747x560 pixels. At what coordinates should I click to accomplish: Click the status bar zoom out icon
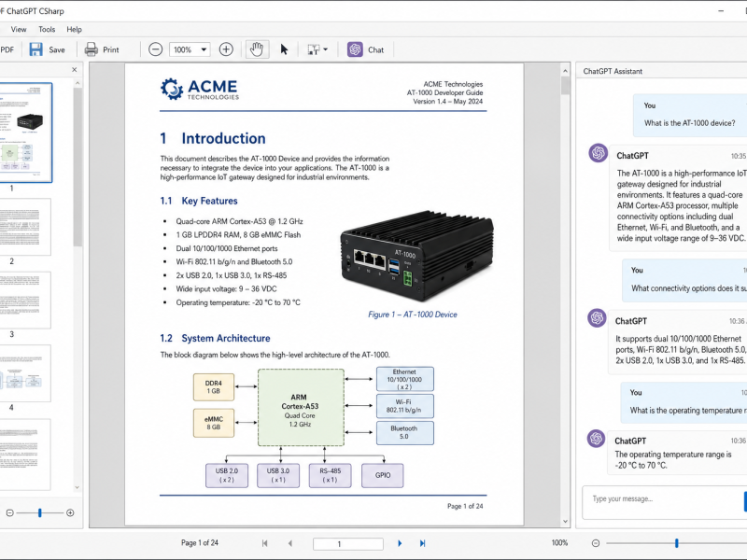pyautogui.click(x=596, y=543)
